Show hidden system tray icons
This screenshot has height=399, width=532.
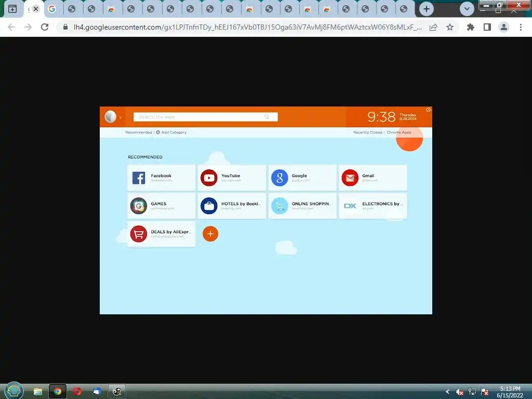(x=447, y=392)
